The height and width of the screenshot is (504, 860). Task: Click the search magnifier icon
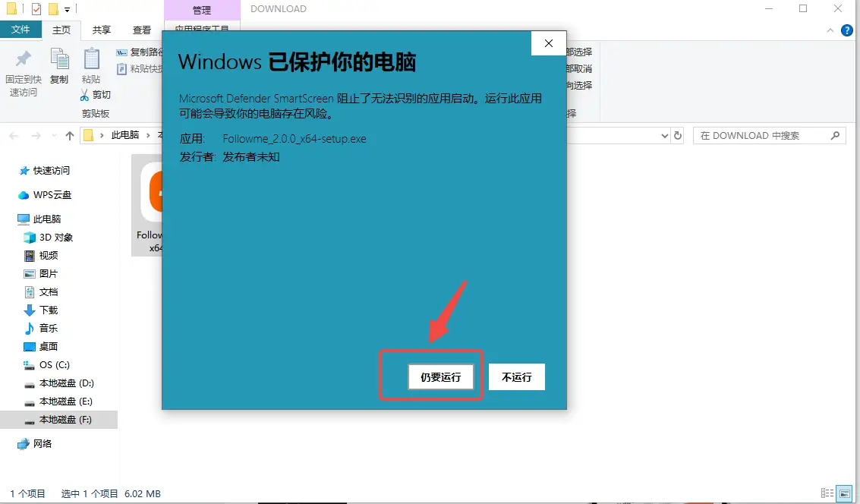835,135
